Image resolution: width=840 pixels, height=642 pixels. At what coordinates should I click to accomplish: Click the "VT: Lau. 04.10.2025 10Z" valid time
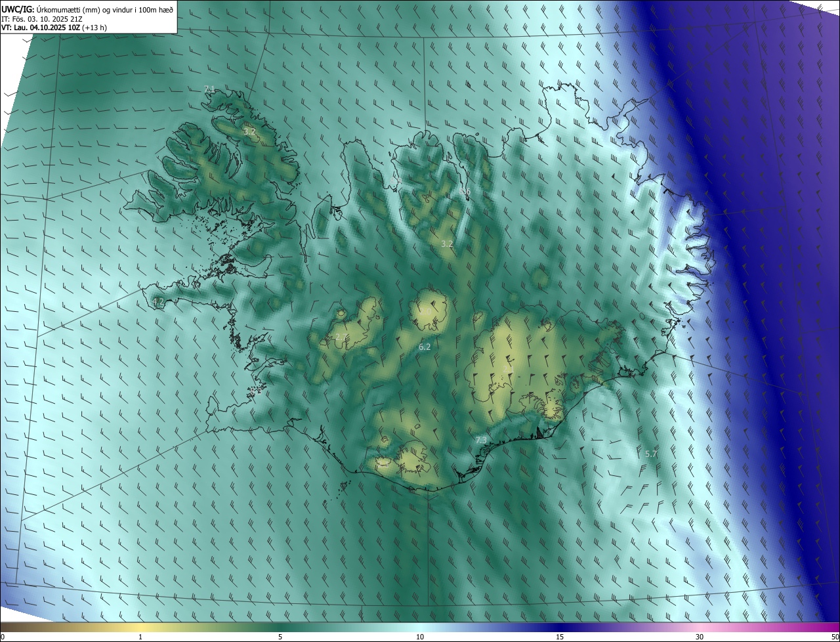40,28
